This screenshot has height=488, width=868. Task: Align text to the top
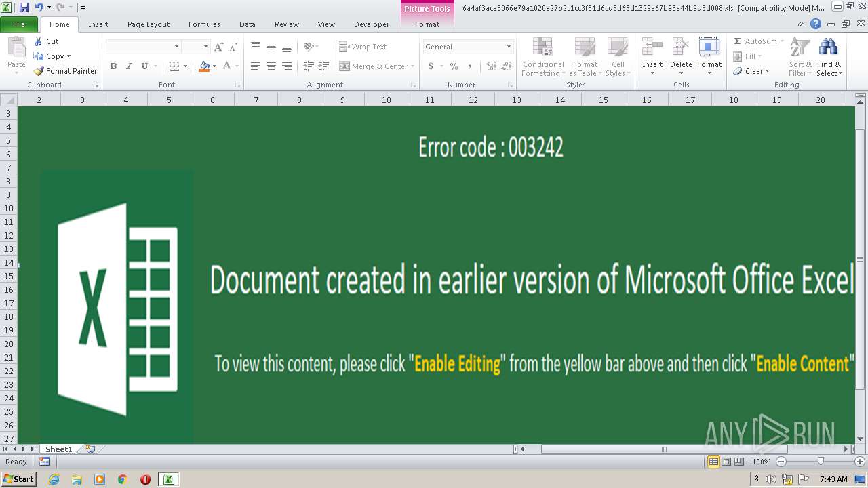pyautogui.click(x=256, y=47)
